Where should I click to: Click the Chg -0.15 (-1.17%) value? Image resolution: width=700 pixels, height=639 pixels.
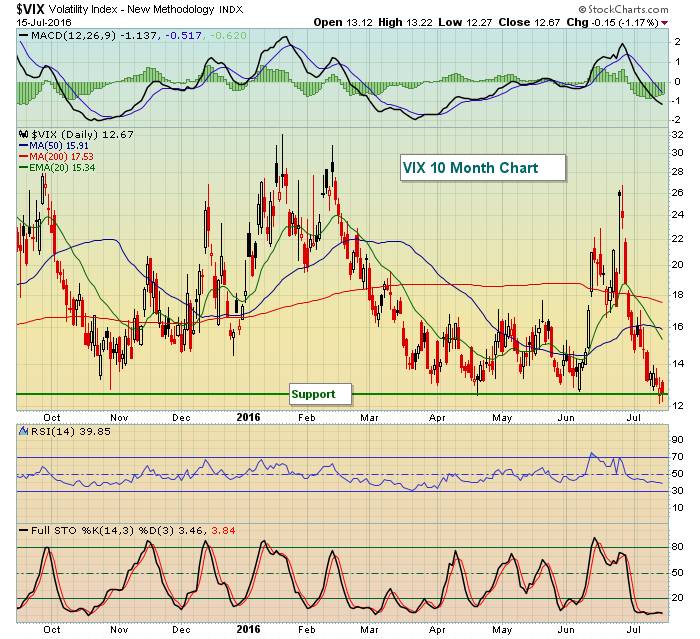pyautogui.click(x=612, y=22)
